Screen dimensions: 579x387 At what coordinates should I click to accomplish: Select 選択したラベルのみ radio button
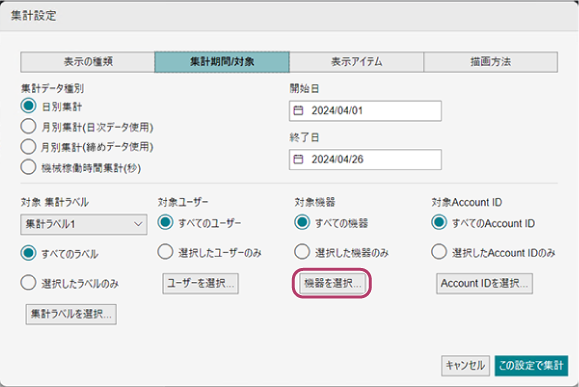pyautogui.click(x=28, y=283)
